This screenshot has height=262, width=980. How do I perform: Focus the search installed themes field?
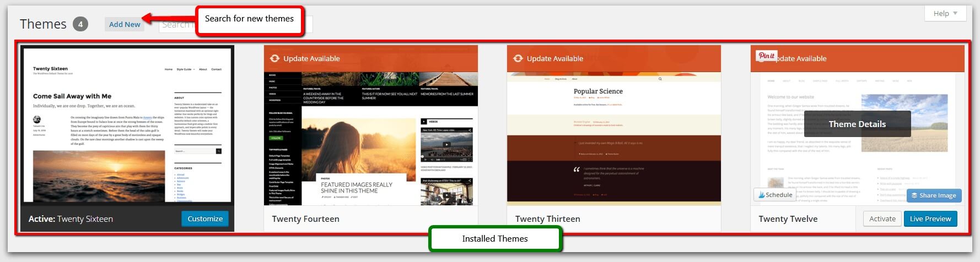[x=175, y=24]
